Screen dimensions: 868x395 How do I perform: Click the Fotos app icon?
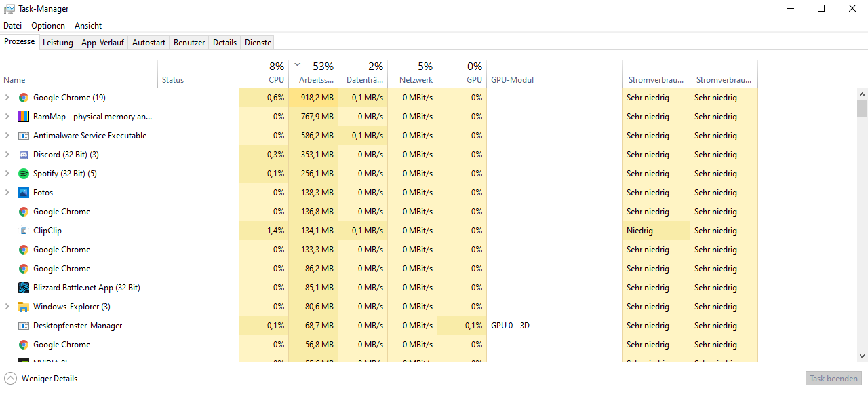point(24,193)
